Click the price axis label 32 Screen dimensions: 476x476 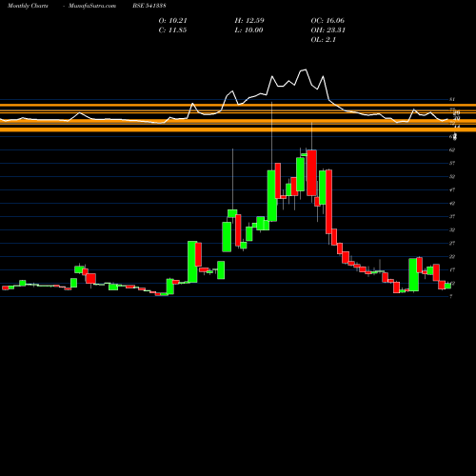tap(452, 229)
